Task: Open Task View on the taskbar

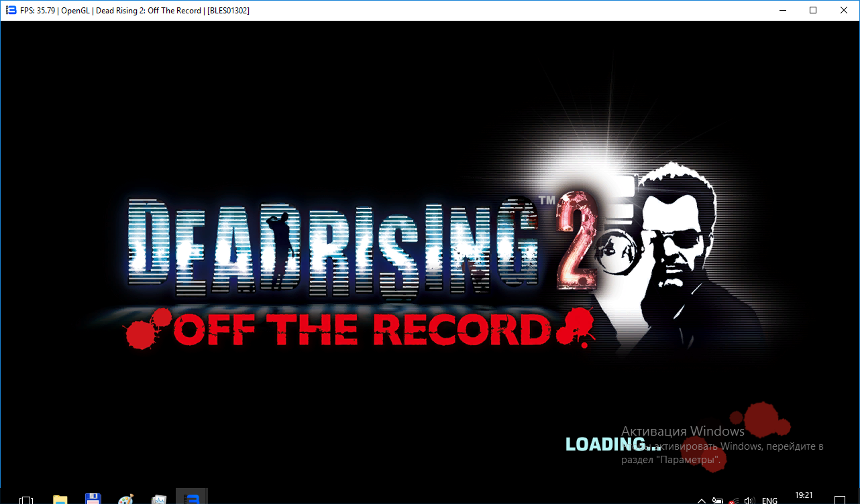Action: click(27, 499)
